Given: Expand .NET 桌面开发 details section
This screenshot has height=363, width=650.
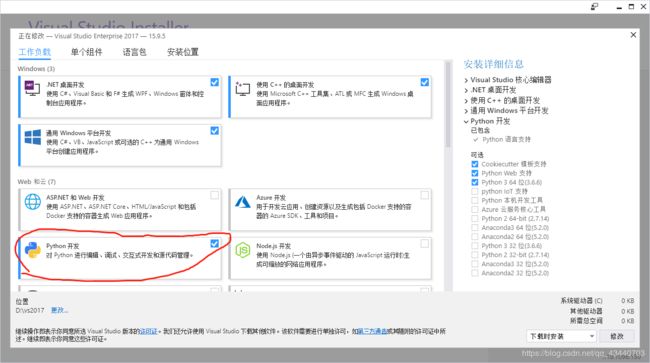Looking at the screenshot, I should point(466,90).
